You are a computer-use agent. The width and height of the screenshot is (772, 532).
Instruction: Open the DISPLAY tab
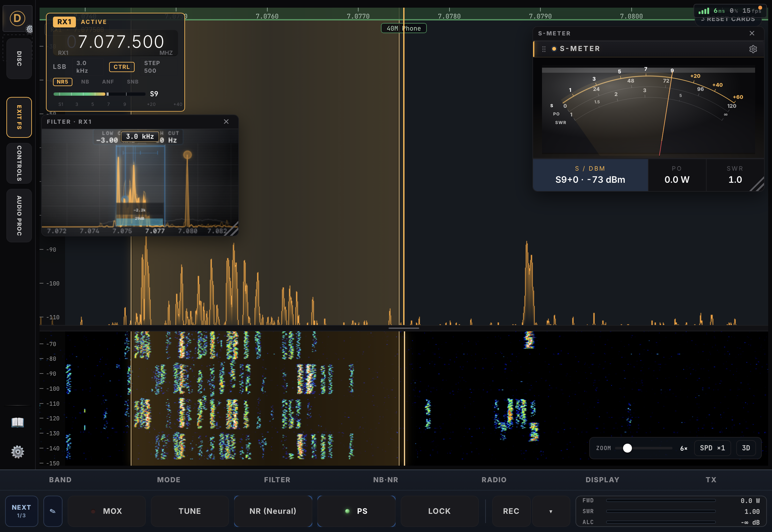point(602,480)
